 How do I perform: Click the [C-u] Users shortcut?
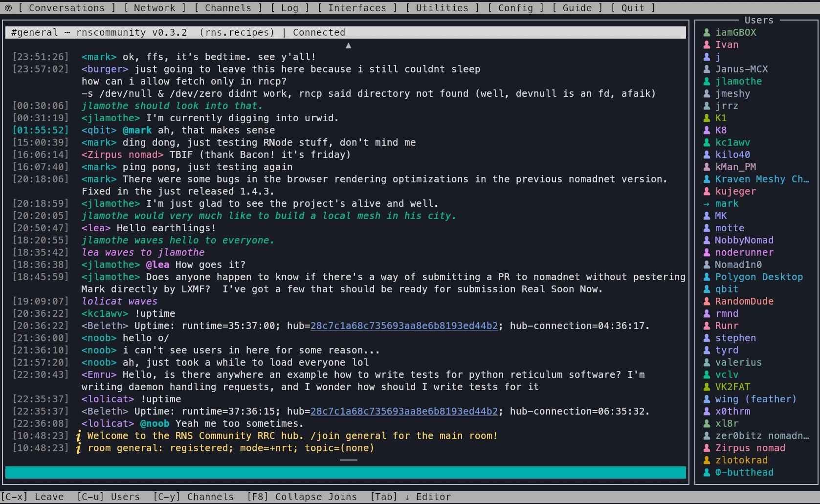point(108,497)
